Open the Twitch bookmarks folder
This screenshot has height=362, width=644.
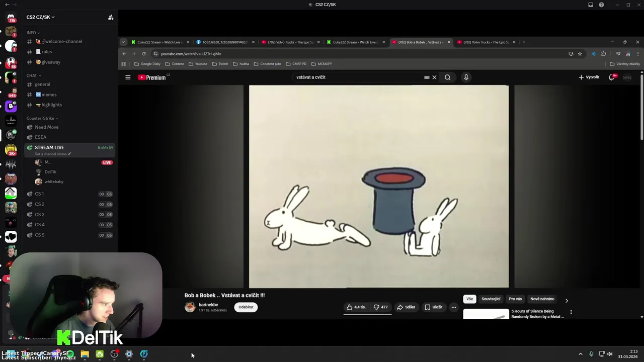[220, 64]
